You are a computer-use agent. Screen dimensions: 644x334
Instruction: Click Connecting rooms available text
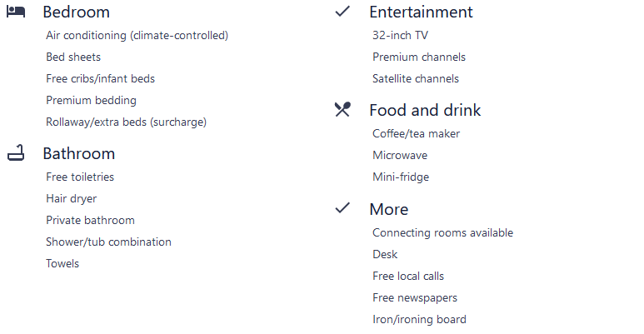pos(442,232)
